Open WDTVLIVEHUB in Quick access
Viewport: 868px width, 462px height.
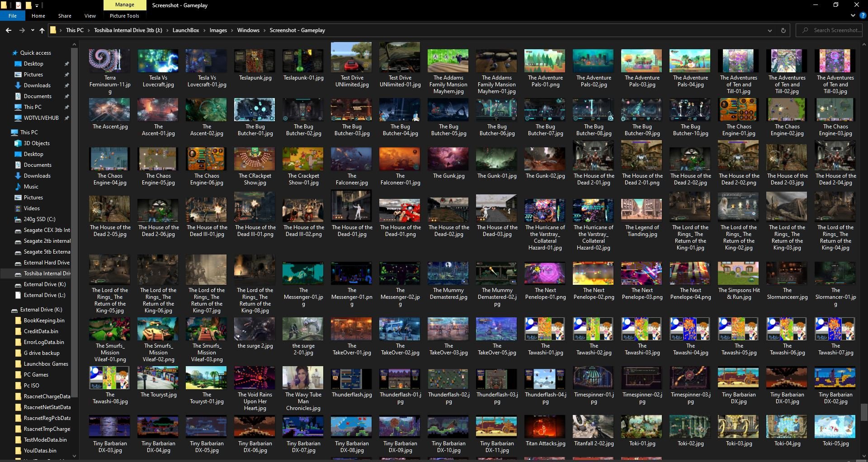coord(41,118)
